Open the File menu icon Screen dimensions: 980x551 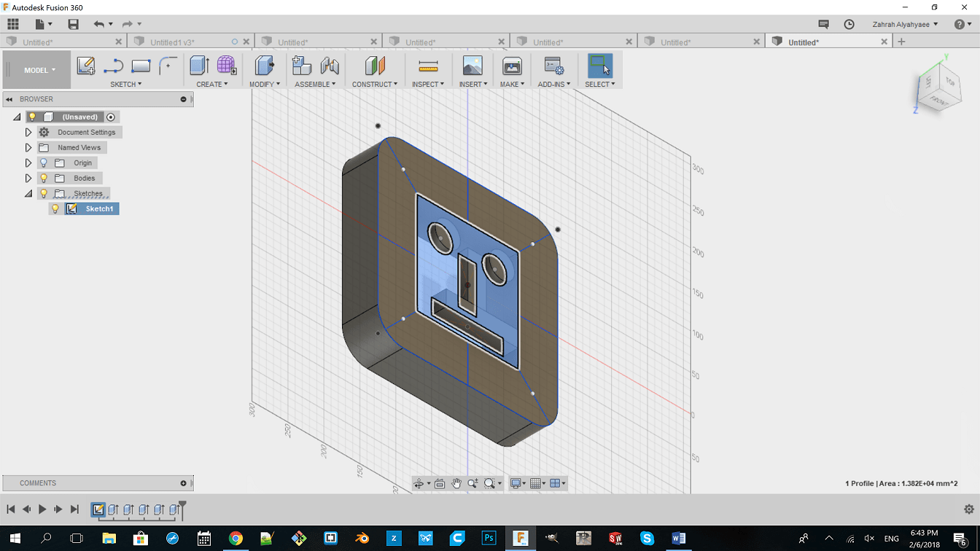[43, 24]
